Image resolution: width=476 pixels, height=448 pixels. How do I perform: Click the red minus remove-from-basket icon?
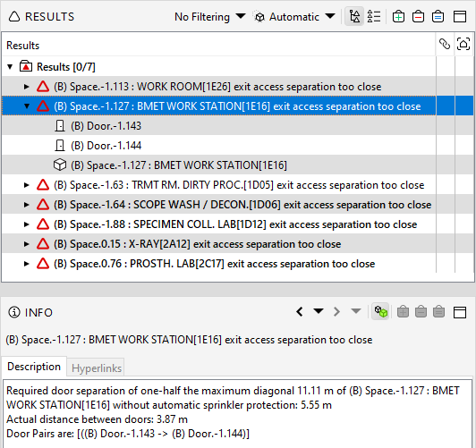tap(418, 17)
